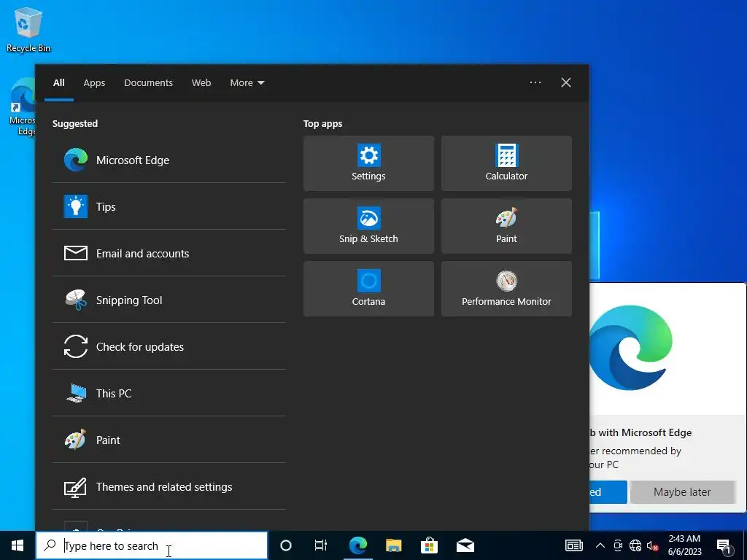
Task: Click the network globe tray icon
Action: click(x=635, y=545)
